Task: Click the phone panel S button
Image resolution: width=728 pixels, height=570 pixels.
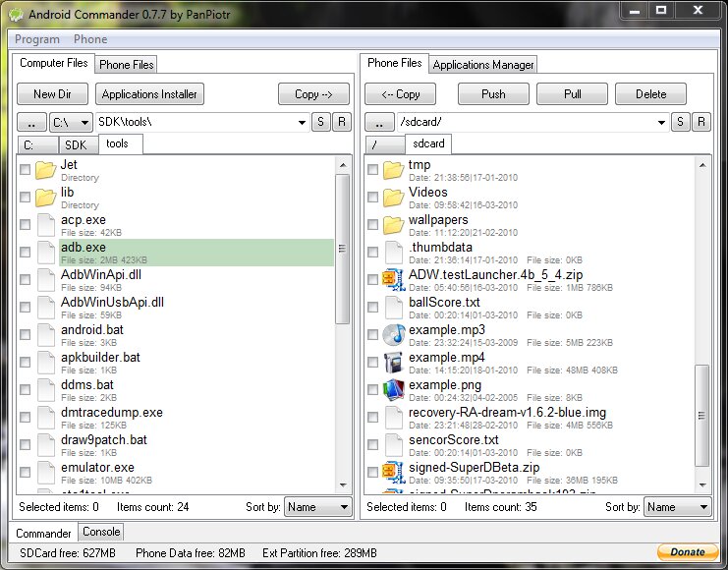Action: [x=680, y=122]
